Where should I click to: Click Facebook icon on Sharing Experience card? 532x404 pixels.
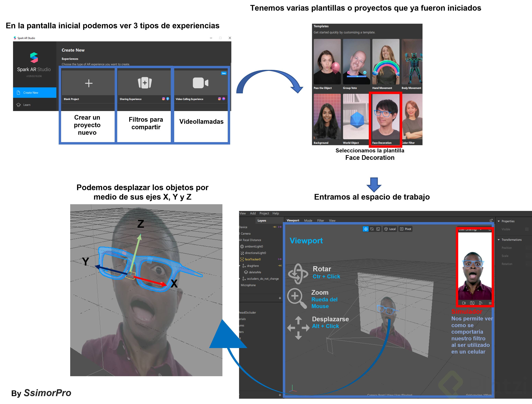pyautogui.click(x=168, y=99)
